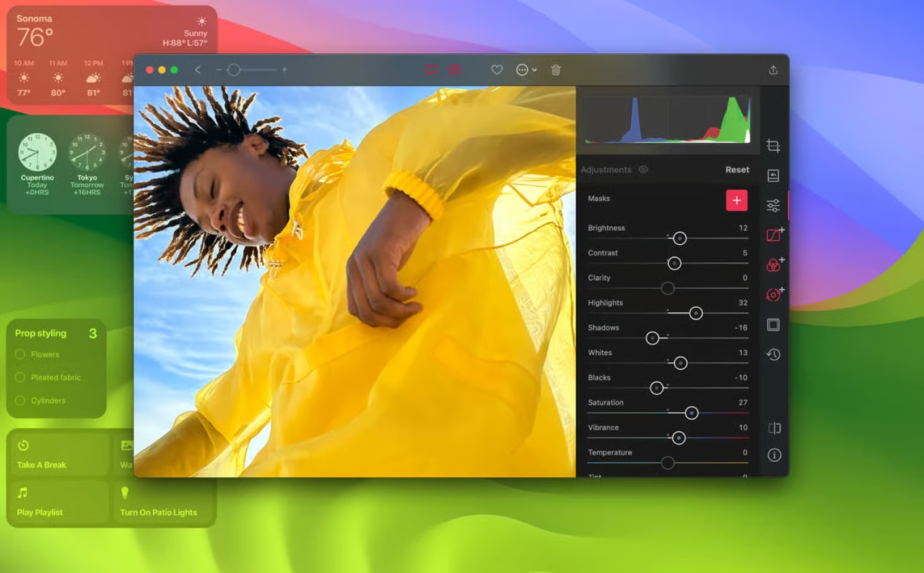Screen dimensions: 924x573
Task: Show the photo Info panel
Action: (x=773, y=455)
